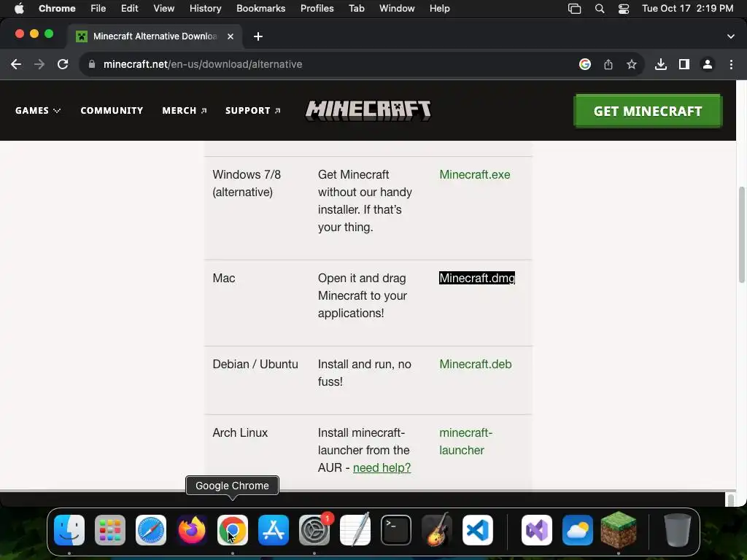Screen dimensions: 747x560
Task: Click the date and time display
Action: click(687, 9)
